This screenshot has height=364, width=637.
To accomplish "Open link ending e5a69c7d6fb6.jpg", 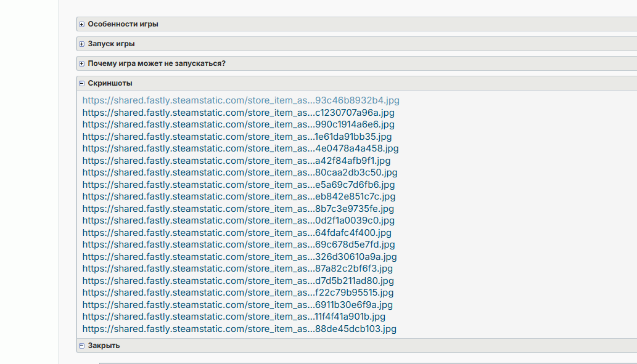I will pos(239,185).
